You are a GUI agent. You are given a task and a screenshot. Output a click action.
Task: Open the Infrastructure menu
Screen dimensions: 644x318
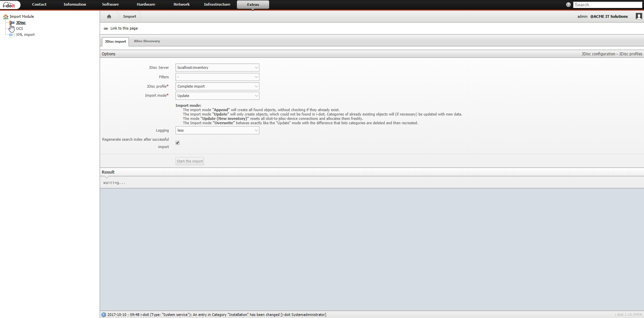217,4
